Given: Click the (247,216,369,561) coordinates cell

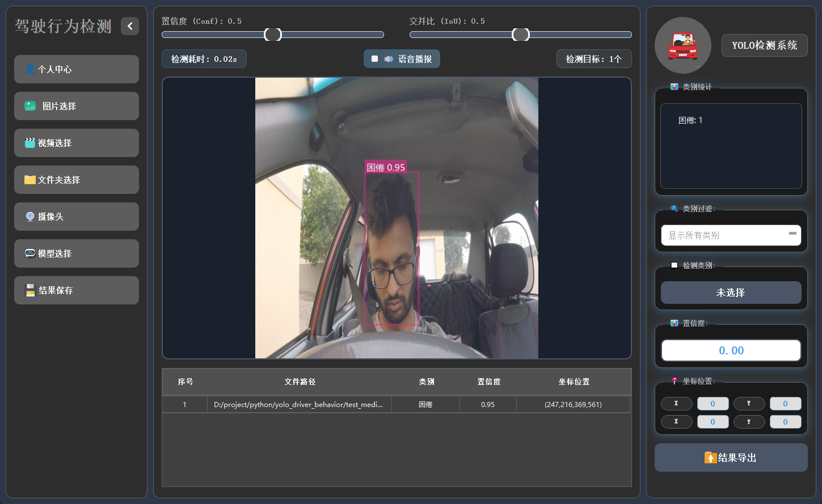Looking at the screenshot, I should tap(573, 405).
